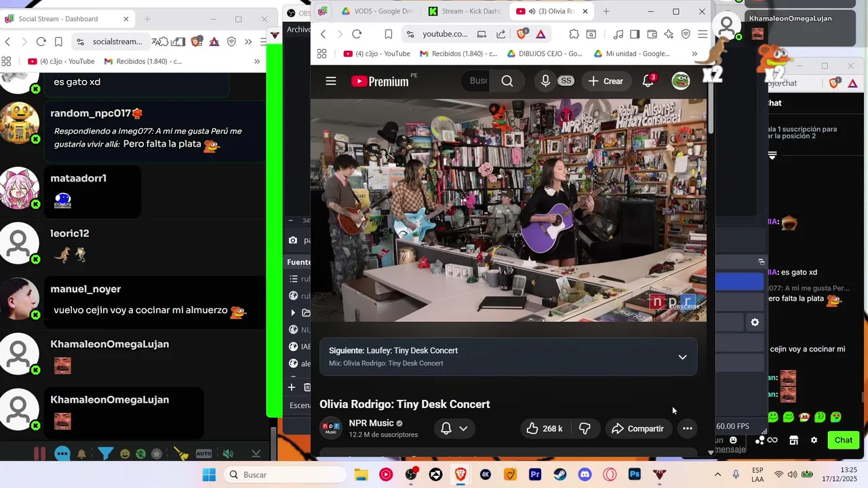The height and width of the screenshot is (488, 868).
Task: Open the extensions puzzle icon in YouTube window
Action: click(574, 34)
